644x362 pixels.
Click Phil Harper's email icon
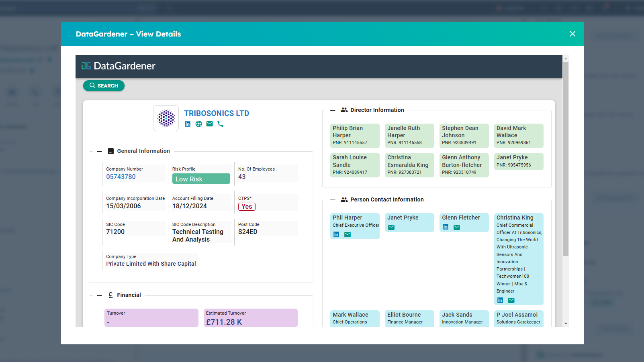coord(348,235)
